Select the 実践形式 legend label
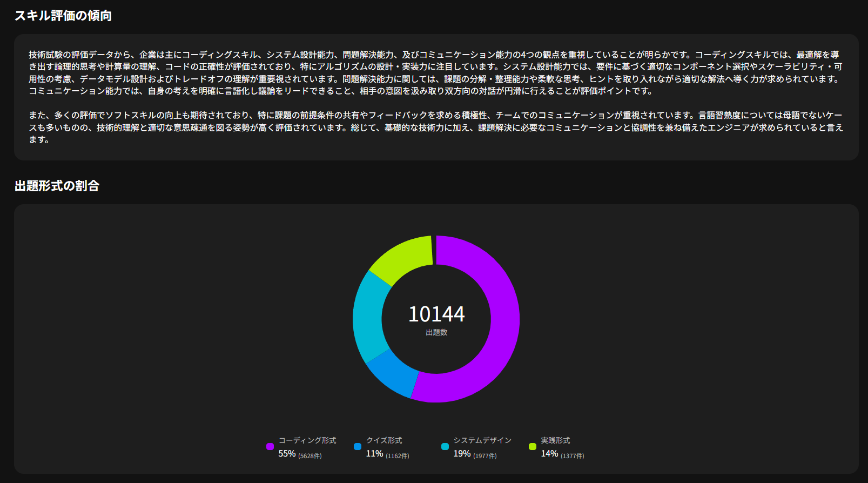 click(x=555, y=440)
